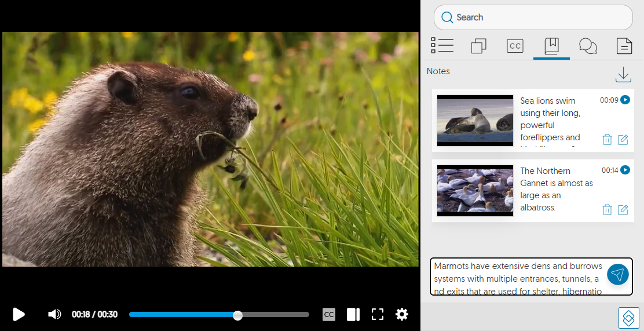Toggle the side-by-side panel layout icon

[353, 315]
